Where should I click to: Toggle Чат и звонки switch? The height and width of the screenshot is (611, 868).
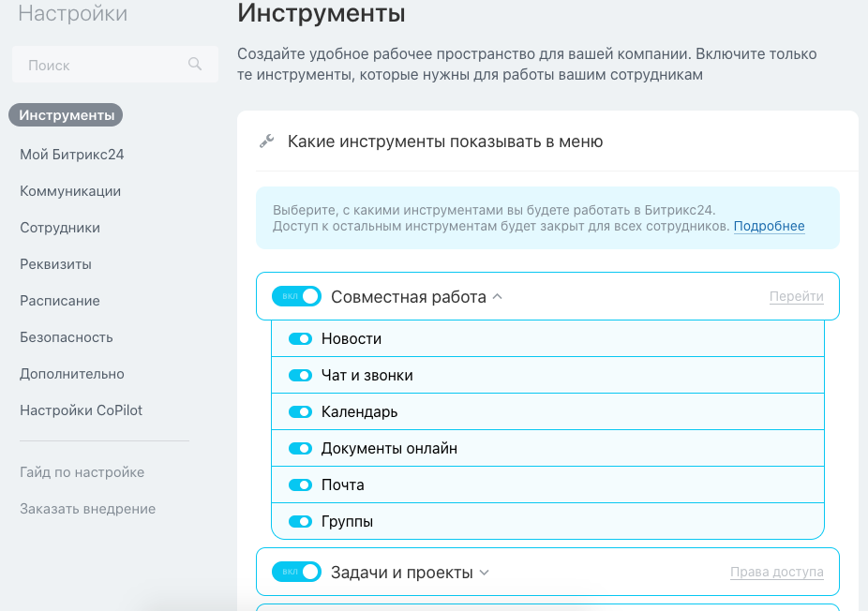[301, 375]
